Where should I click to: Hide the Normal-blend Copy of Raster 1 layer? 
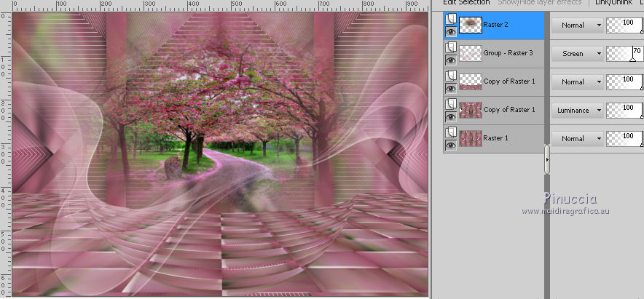(x=451, y=88)
